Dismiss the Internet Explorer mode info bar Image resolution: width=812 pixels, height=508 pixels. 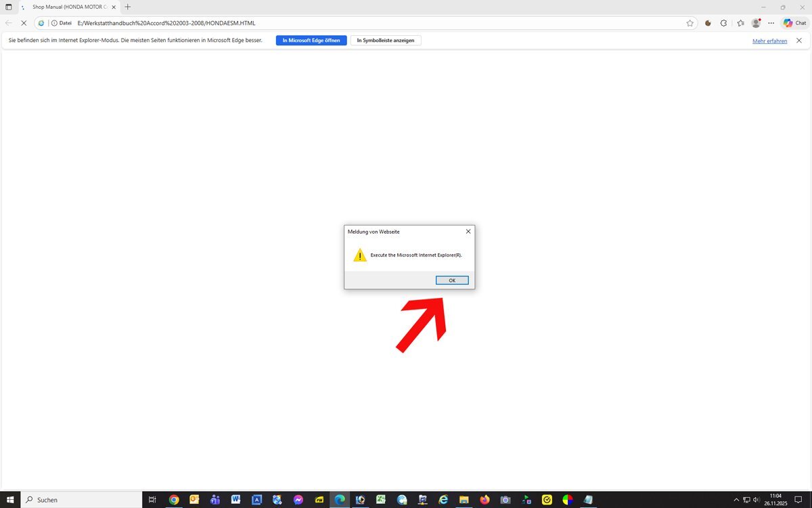tap(798, 41)
